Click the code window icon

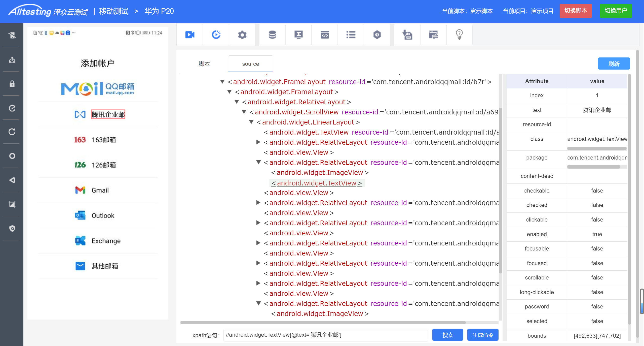click(325, 35)
